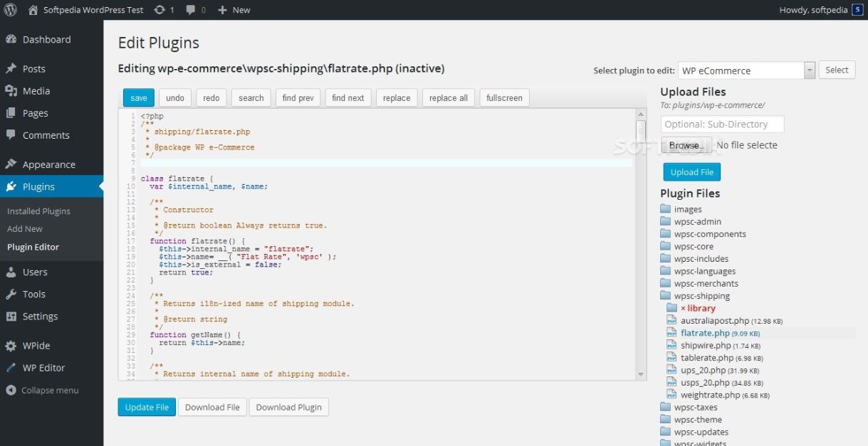868x446 pixels.
Task: Click the search button in editor toolbar
Action: click(x=251, y=98)
